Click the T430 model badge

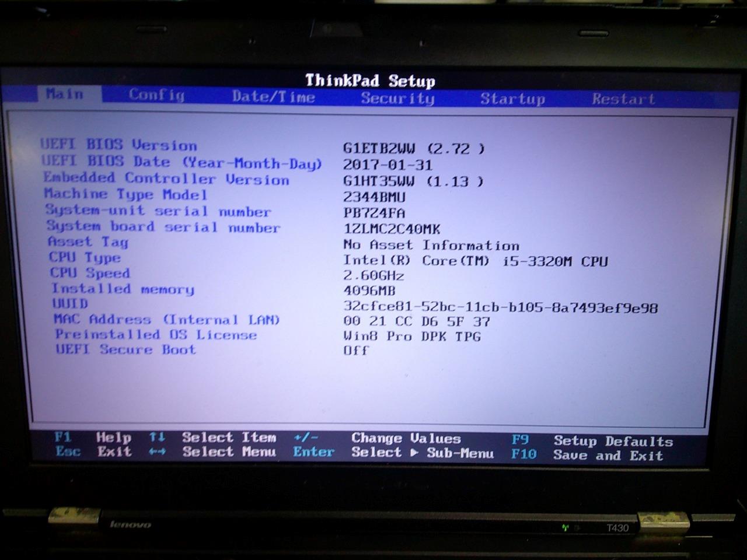tap(617, 528)
